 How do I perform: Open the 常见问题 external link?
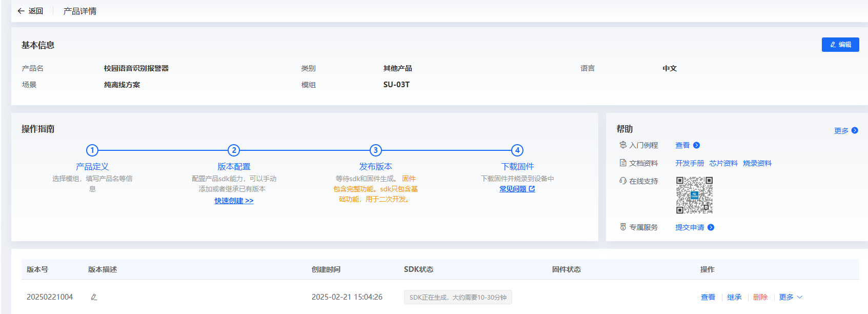517,189
